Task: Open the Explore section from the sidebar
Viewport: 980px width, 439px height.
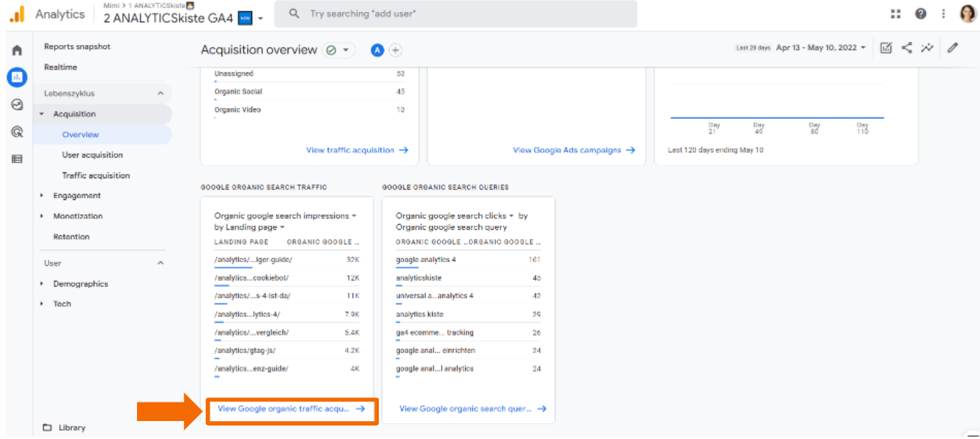Action: click(x=16, y=104)
